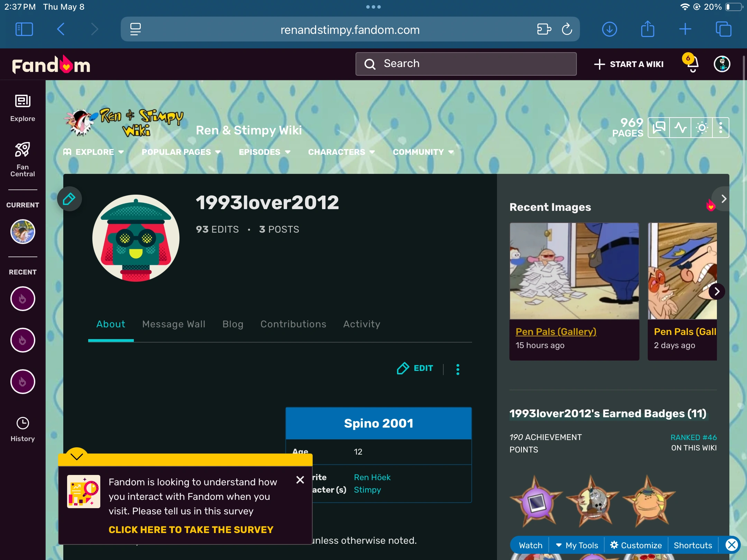Switch to the Contributions tab
The height and width of the screenshot is (560, 747).
[x=293, y=324]
